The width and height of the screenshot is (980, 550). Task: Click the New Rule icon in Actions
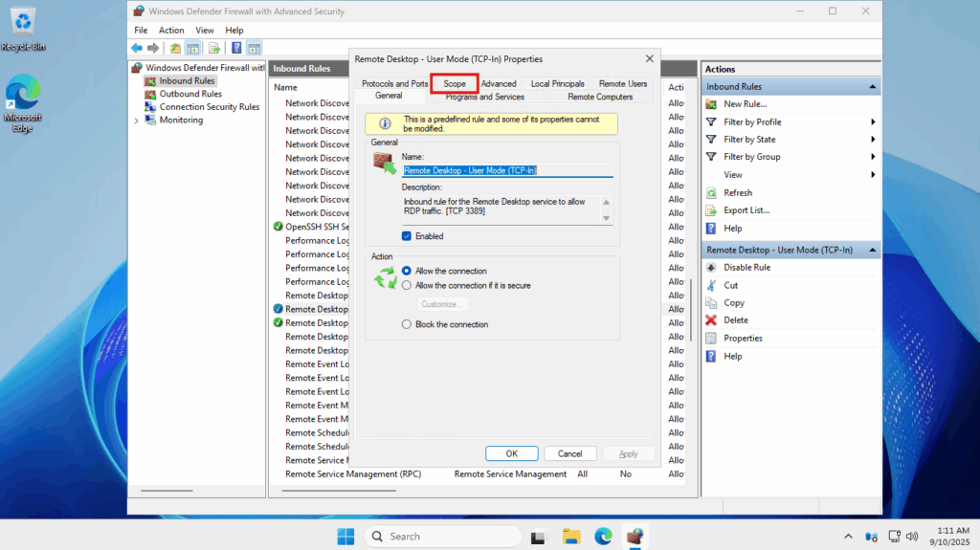tap(711, 104)
